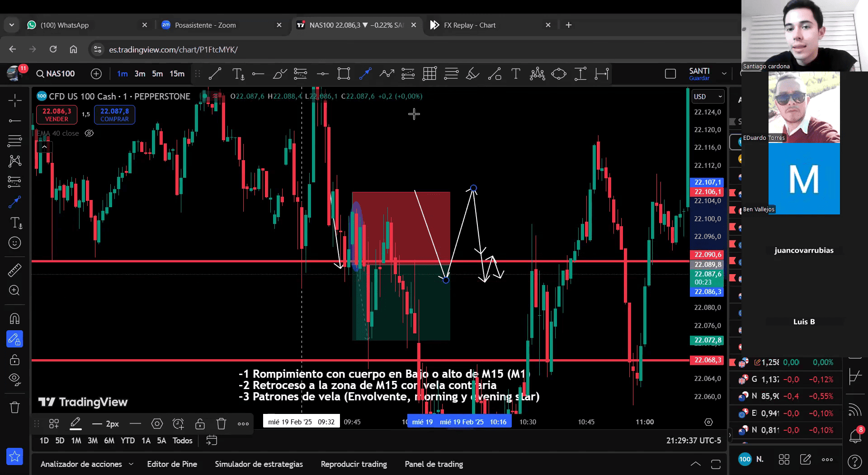868x475 pixels.
Task: Select the zoom in tool in left sidebar
Action: (x=14, y=290)
